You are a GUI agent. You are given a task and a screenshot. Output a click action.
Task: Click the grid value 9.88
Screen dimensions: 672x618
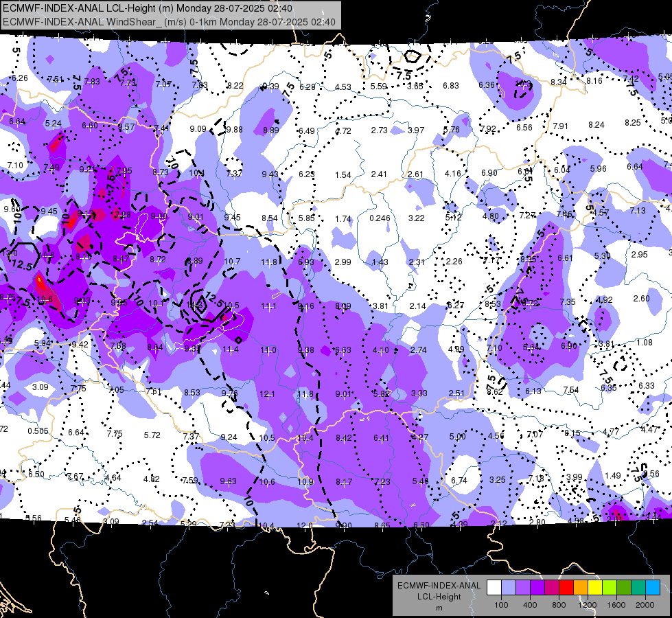click(x=235, y=130)
